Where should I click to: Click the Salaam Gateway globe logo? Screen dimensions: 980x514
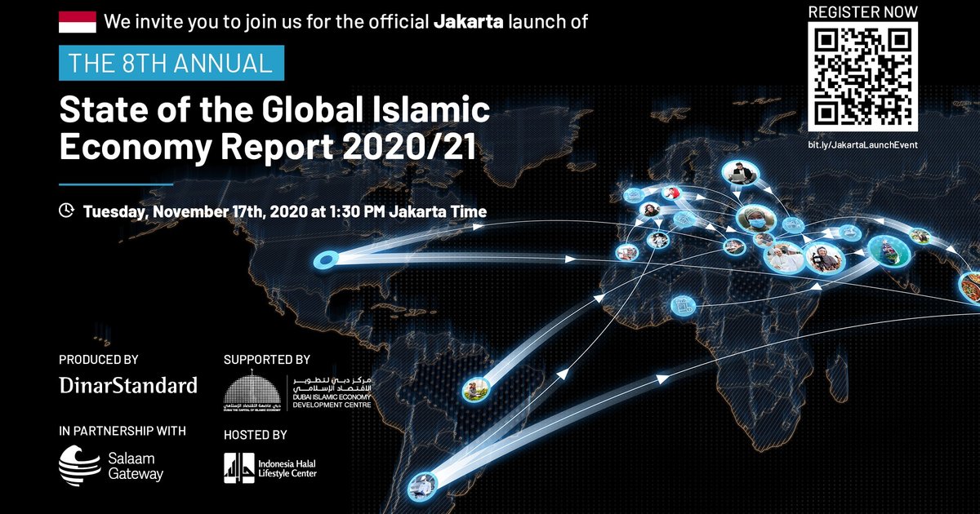tap(80, 466)
